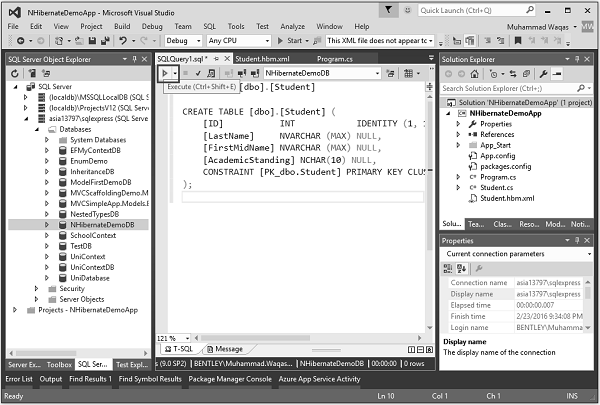Image resolution: width=600 pixels, height=405 pixels.
Task: Open the Build menu
Action: (122, 26)
